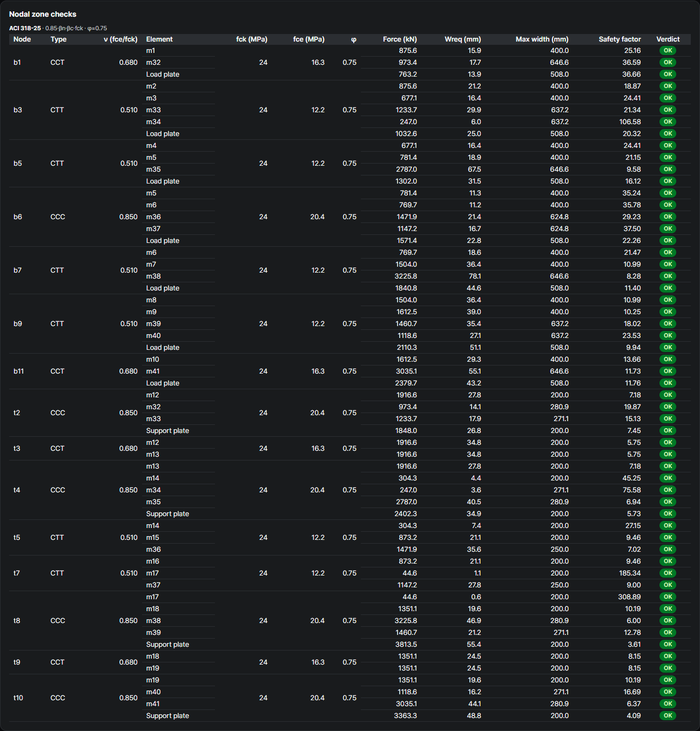Click the Node column header
Image resolution: width=700 pixels, height=731 pixels.
point(22,39)
